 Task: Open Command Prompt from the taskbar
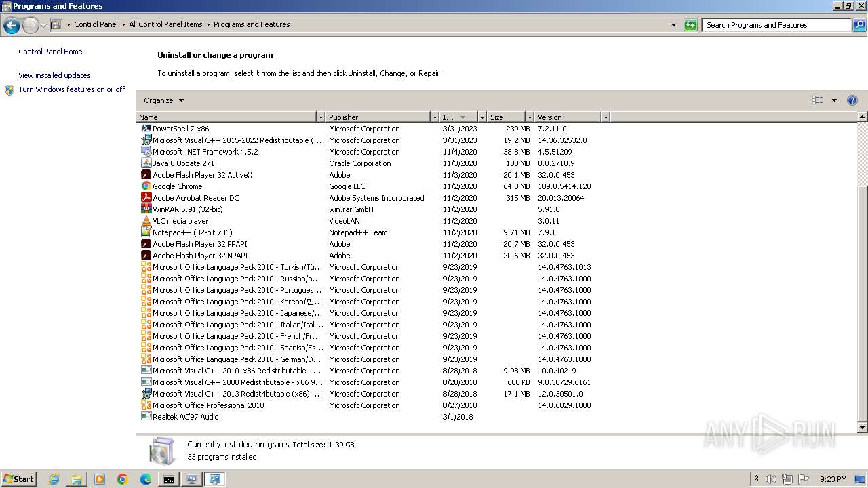tap(168, 479)
